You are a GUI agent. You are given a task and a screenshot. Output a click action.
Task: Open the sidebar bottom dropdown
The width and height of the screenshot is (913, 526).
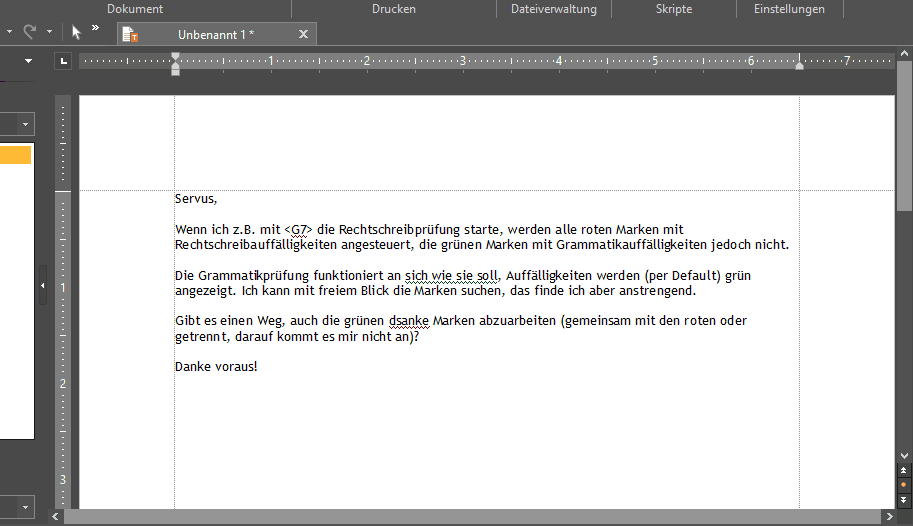coord(25,507)
